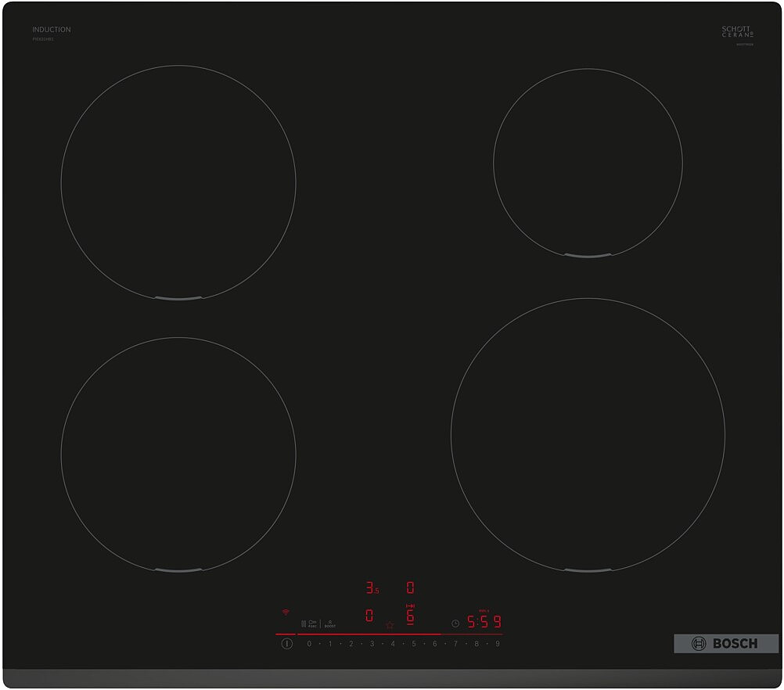Touch the large front-right cooking zone
The image size is (784, 690).
tap(588, 435)
